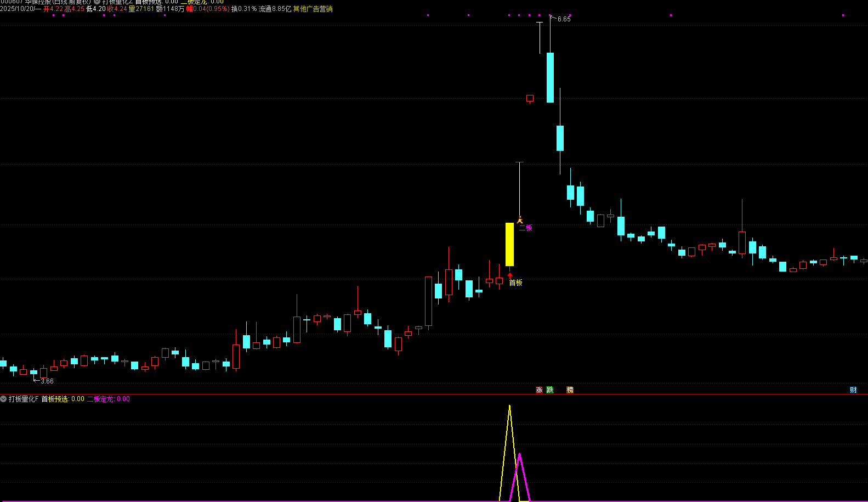The image size is (868, 502).
Task: Click the red hollow candle after 二板
Action: click(530, 99)
